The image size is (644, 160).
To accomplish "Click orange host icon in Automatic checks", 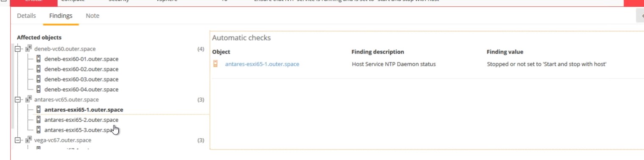I will click(x=215, y=64).
